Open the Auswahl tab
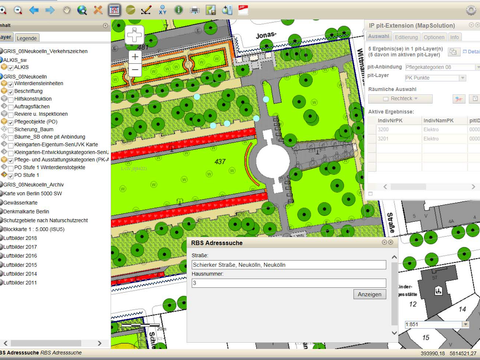 point(379,36)
